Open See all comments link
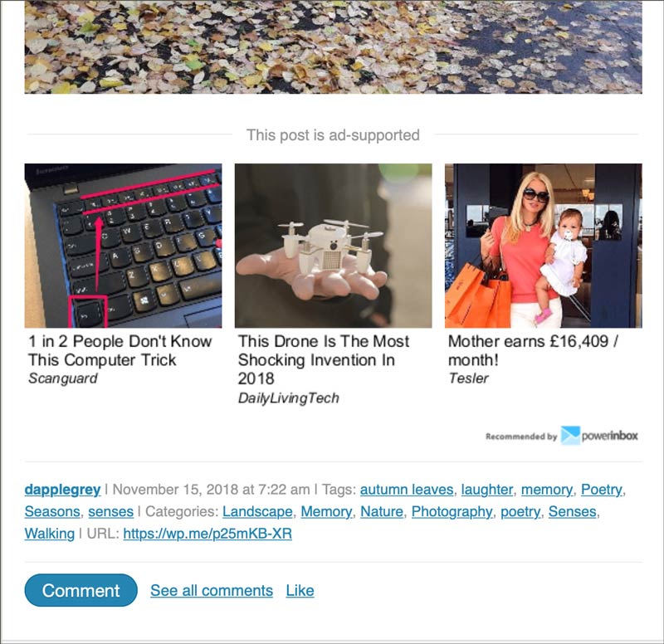 click(x=212, y=590)
